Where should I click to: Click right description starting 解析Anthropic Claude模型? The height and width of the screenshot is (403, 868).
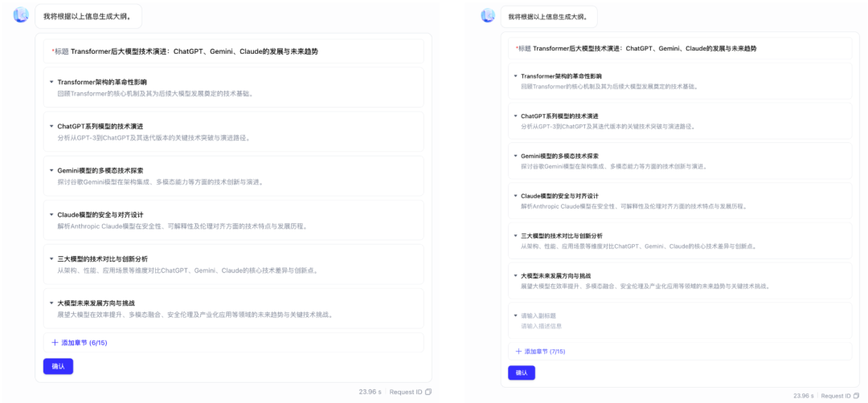point(634,206)
